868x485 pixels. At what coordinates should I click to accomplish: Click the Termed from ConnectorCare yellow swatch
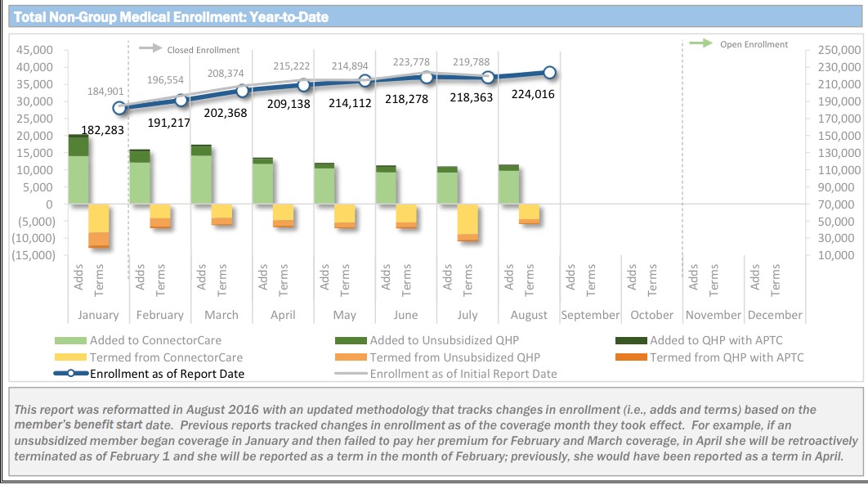click(x=70, y=357)
